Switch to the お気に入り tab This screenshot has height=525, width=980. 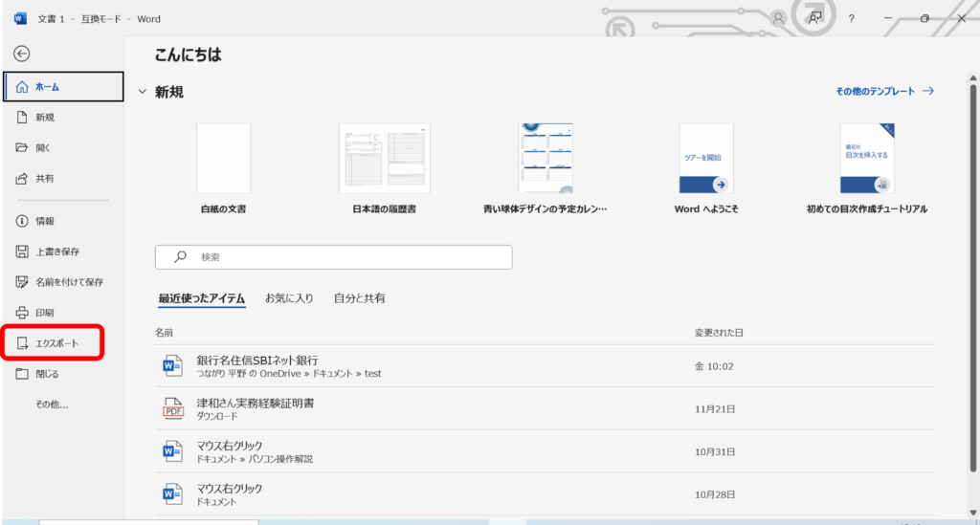click(289, 298)
